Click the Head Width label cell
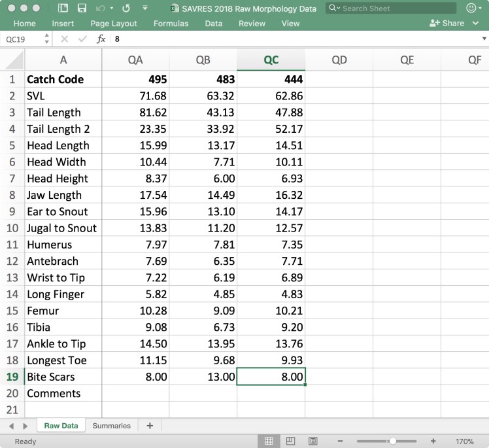This screenshot has width=489, height=448. 63,162
